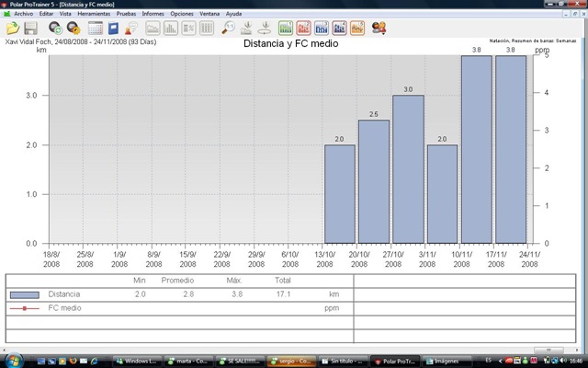Click the horizontal scrollbar thumb at bottom right
588x368 pixels.
click(548, 350)
